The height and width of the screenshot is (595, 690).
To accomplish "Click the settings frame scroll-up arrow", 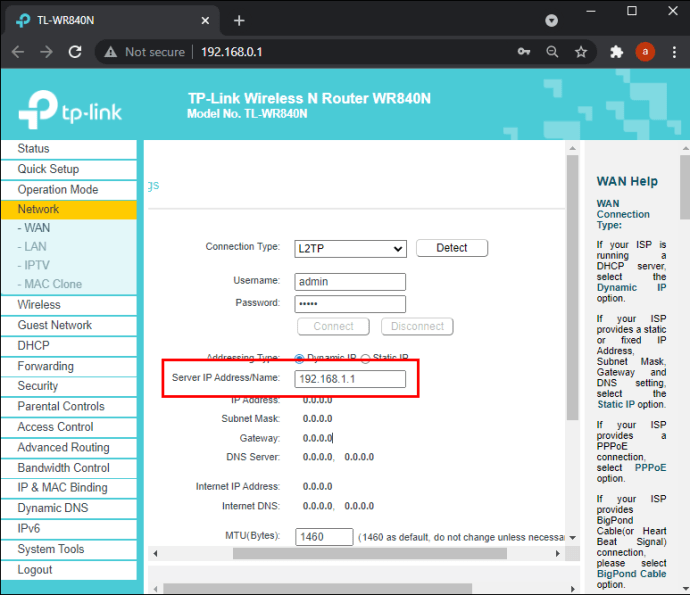I will (572, 148).
